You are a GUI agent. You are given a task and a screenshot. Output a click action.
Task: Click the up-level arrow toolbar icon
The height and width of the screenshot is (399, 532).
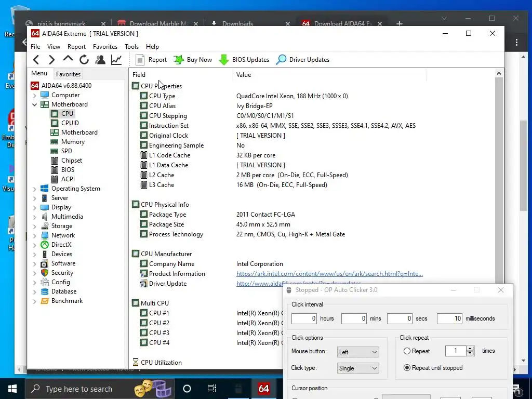click(68, 59)
